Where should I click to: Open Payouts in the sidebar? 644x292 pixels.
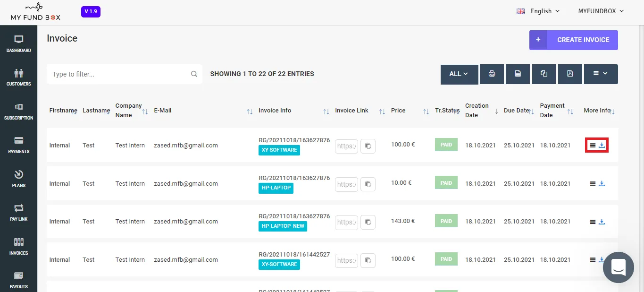(19, 280)
